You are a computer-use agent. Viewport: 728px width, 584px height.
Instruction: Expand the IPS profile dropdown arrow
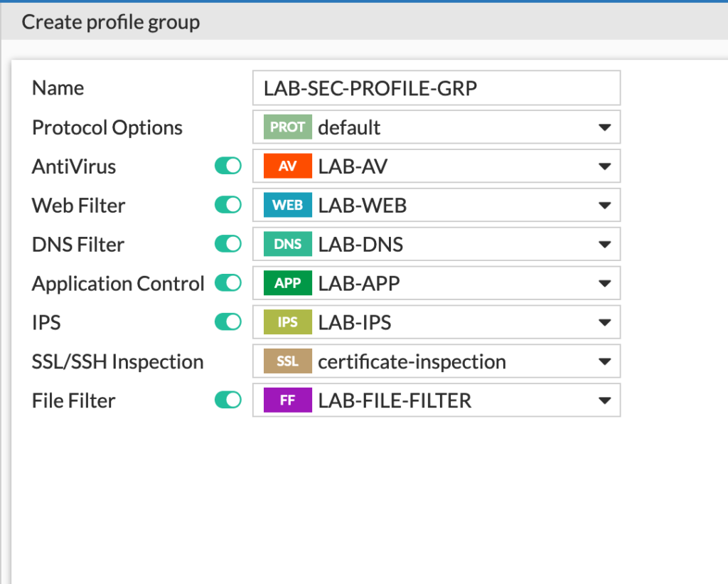click(604, 322)
